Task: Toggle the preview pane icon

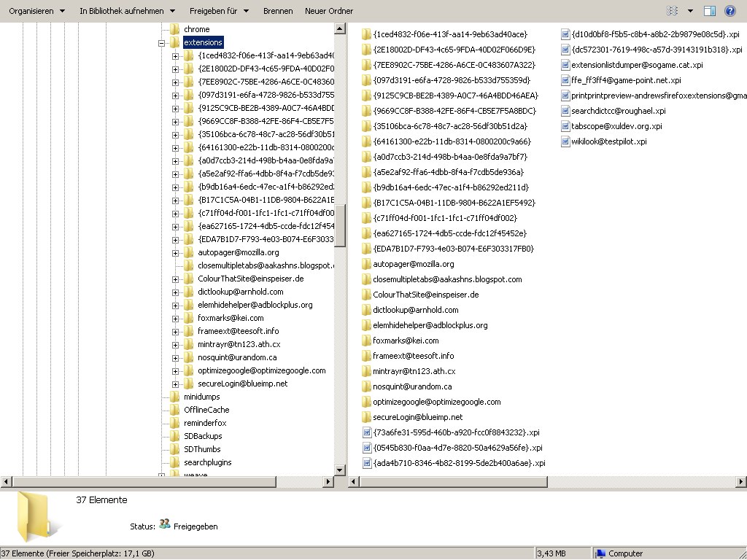Action: (x=710, y=10)
